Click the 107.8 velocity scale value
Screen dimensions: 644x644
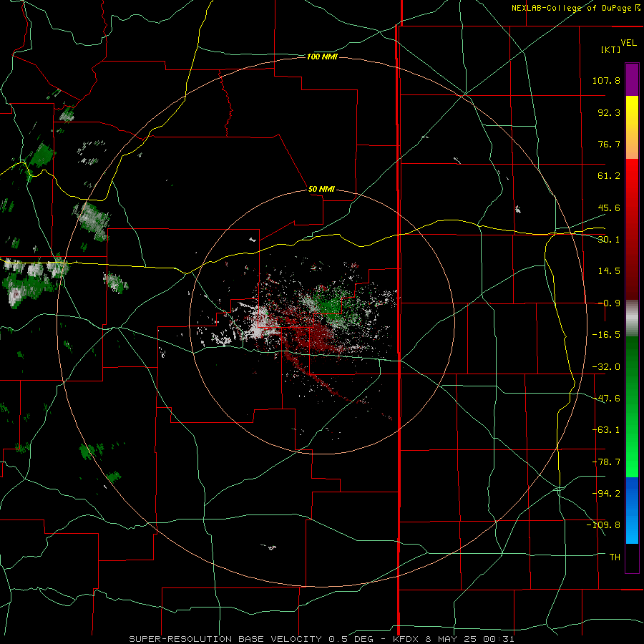(x=606, y=80)
